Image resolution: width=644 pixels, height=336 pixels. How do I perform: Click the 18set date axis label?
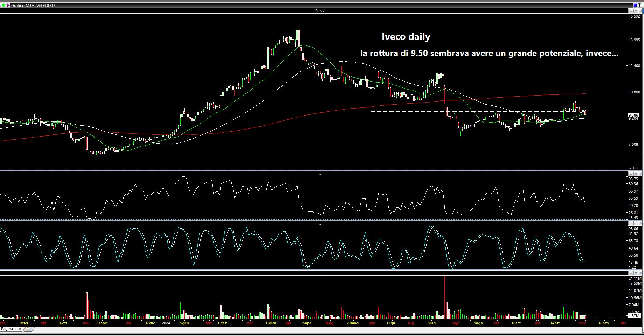[x=23, y=323]
